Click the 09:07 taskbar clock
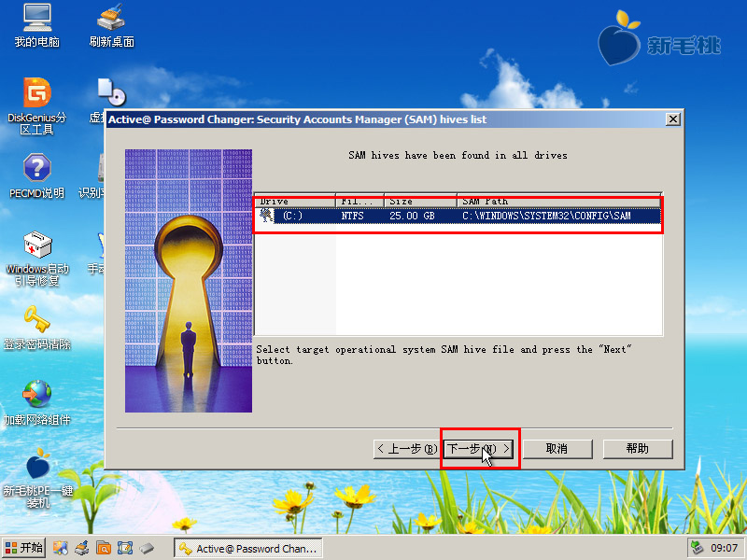The height and width of the screenshot is (560, 747). (x=725, y=548)
